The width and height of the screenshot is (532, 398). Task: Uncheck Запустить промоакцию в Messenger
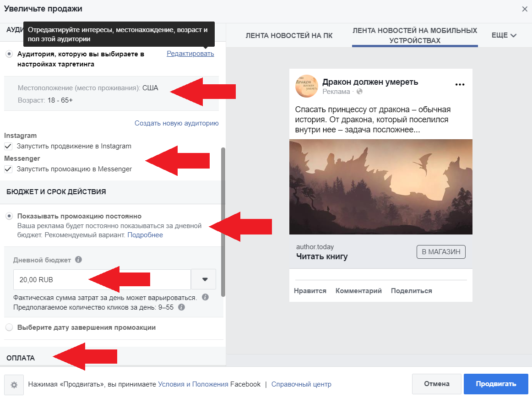[x=8, y=169]
